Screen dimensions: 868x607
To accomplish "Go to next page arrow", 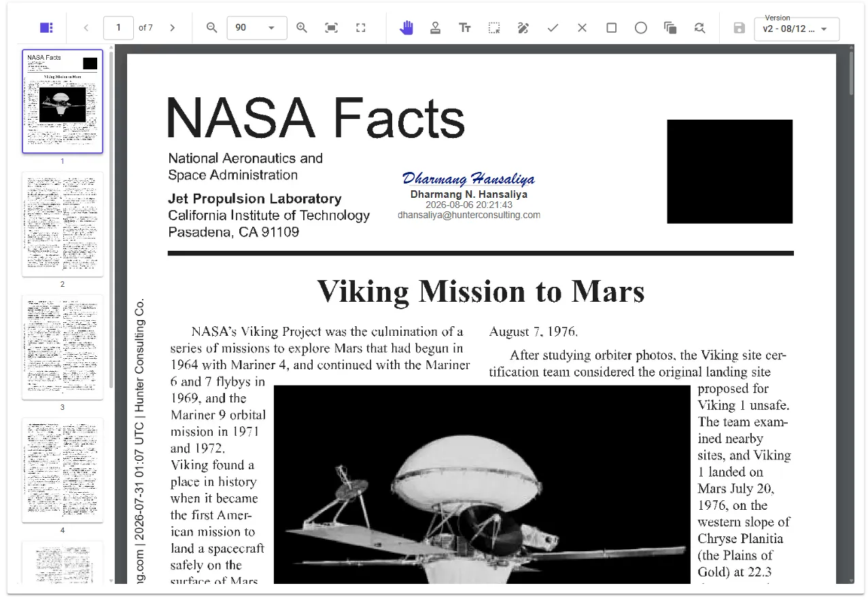I will tap(172, 28).
